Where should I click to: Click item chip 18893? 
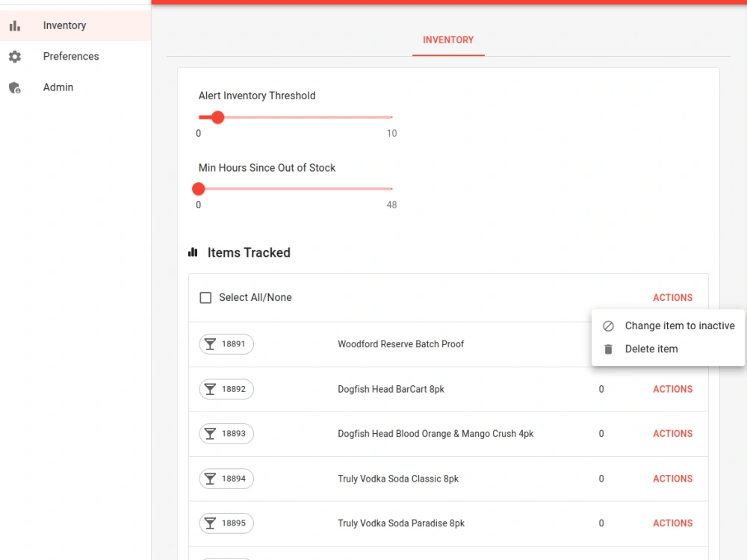[226, 433]
